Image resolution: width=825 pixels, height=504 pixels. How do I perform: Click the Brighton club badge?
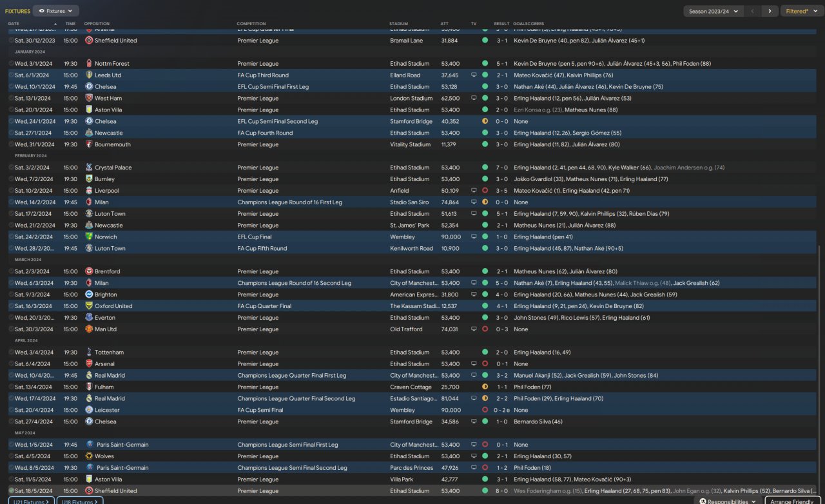click(89, 295)
